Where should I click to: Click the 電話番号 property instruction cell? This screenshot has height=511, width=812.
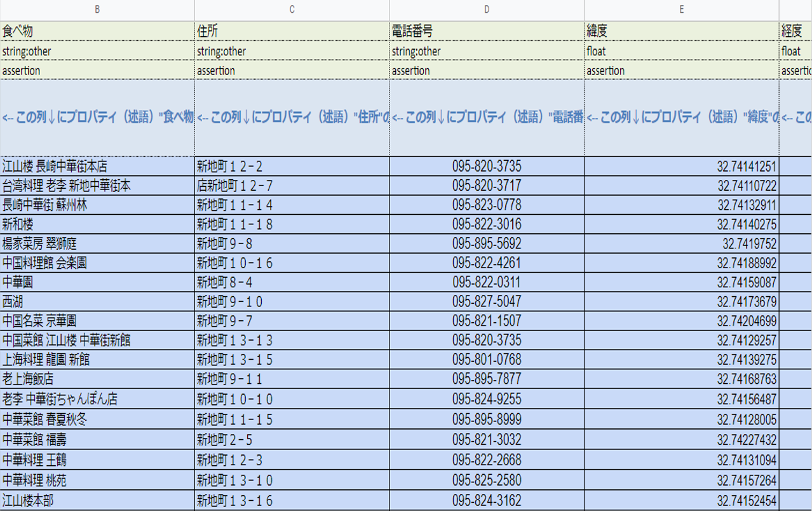tap(487, 118)
